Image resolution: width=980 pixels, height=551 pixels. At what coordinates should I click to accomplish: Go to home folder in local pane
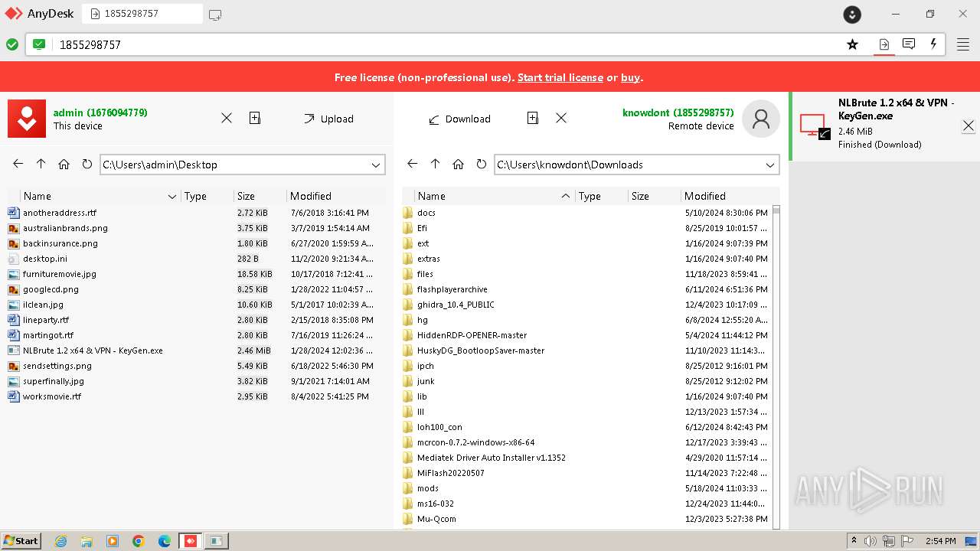point(64,164)
